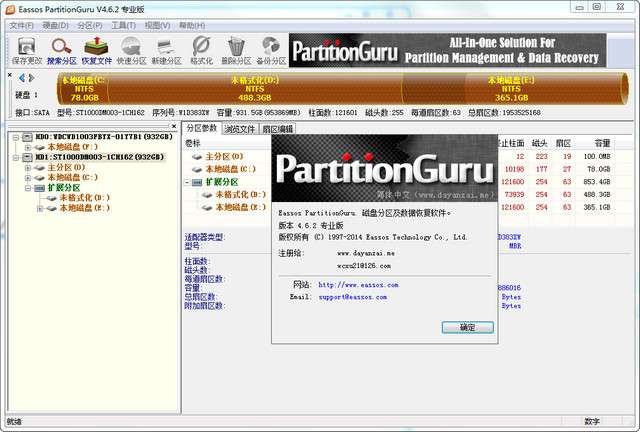Select HD1:ST1000DM003 disk in tree
The image size is (640, 432).
[x=100, y=157]
